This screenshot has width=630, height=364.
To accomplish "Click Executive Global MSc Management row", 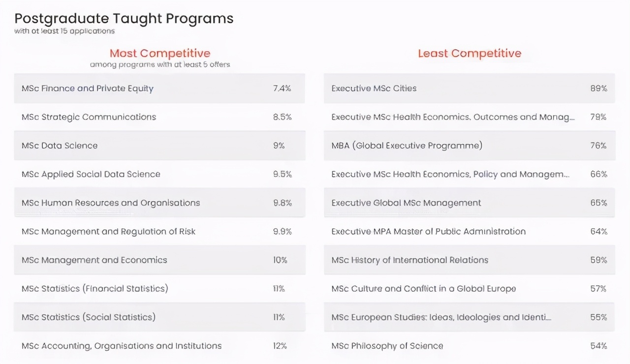I will pos(407,203).
